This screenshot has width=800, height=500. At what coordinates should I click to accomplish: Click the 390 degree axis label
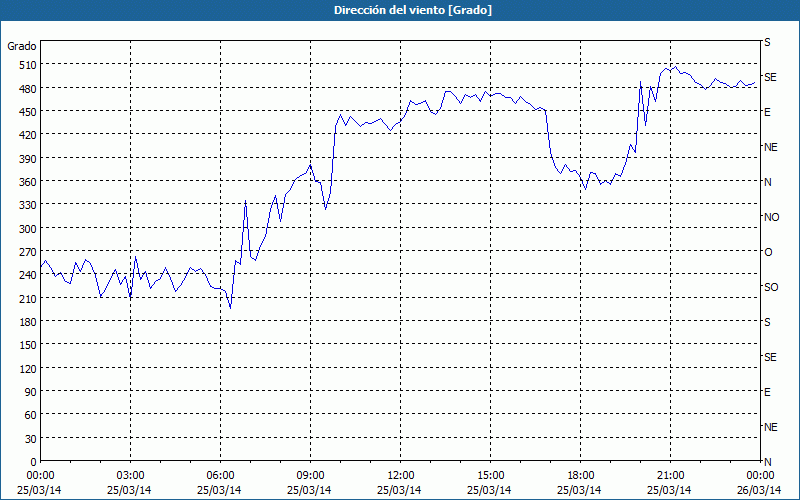click(28, 158)
